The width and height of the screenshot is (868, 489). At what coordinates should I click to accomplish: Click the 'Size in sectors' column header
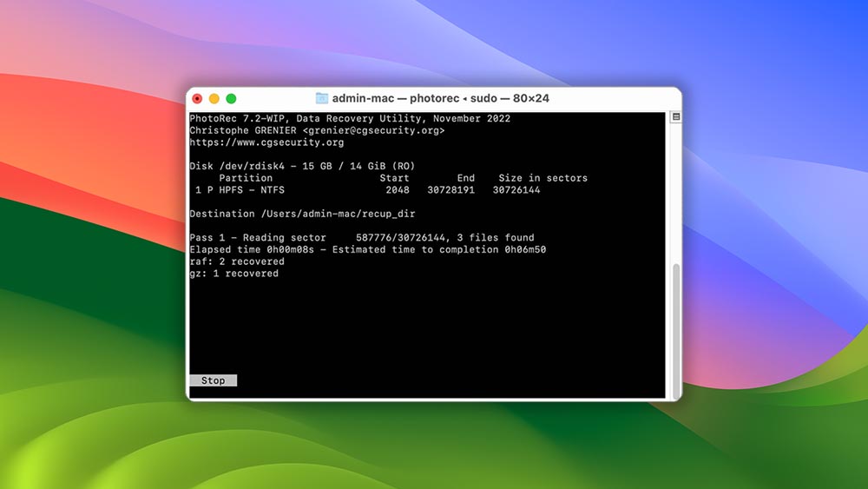(543, 178)
